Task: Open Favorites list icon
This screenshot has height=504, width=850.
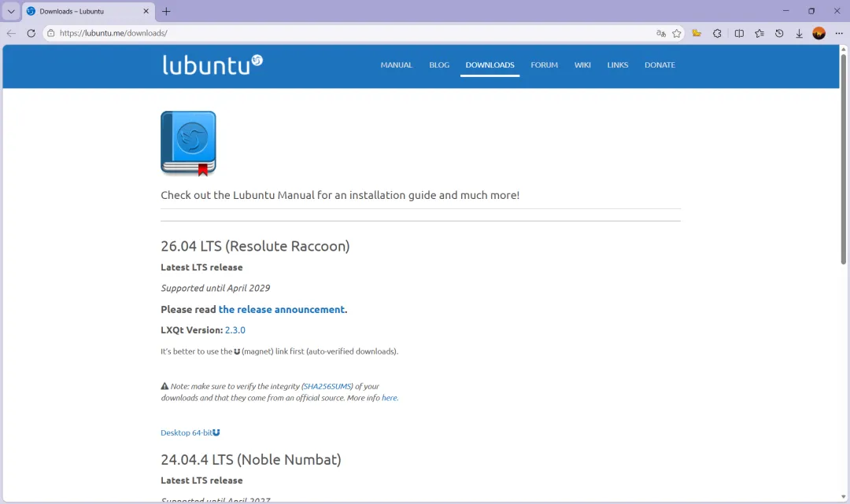Action: point(759,33)
